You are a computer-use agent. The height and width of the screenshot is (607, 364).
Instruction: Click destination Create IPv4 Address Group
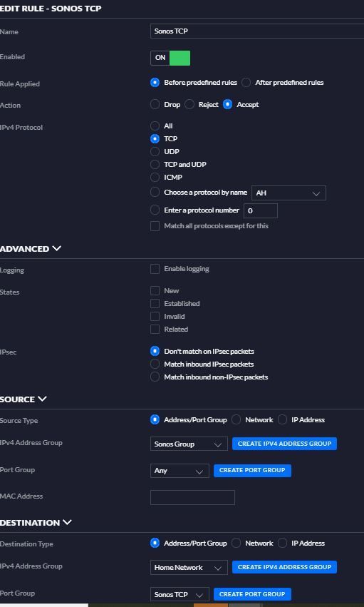tap(284, 567)
